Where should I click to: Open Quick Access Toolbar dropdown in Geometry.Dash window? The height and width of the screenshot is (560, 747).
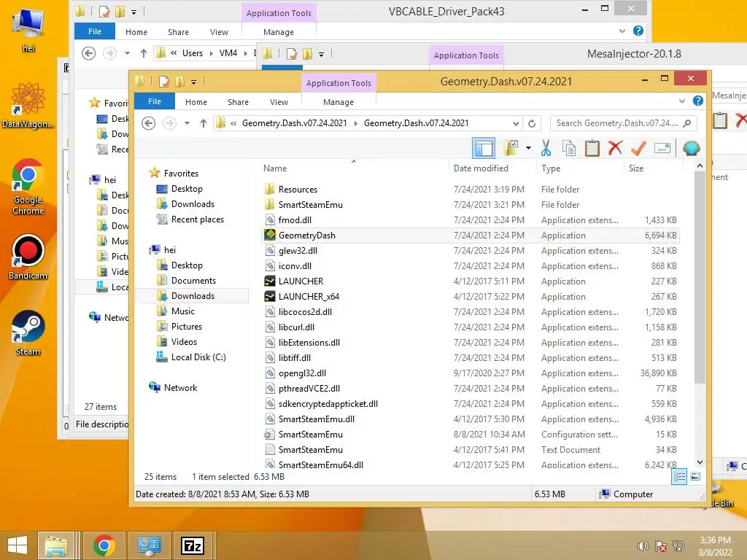193,82
